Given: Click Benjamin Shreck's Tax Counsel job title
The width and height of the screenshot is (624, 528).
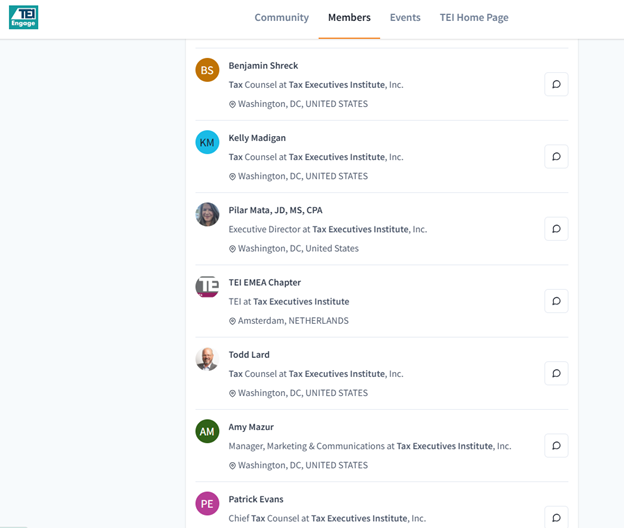Looking at the screenshot, I should point(316,85).
